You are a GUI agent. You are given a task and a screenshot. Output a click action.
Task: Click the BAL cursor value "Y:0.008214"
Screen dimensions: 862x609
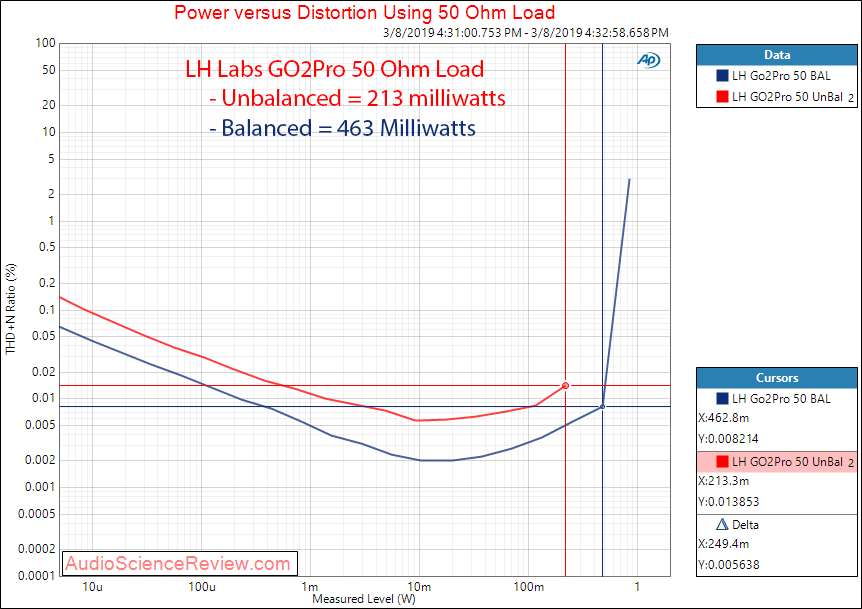coord(728,439)
